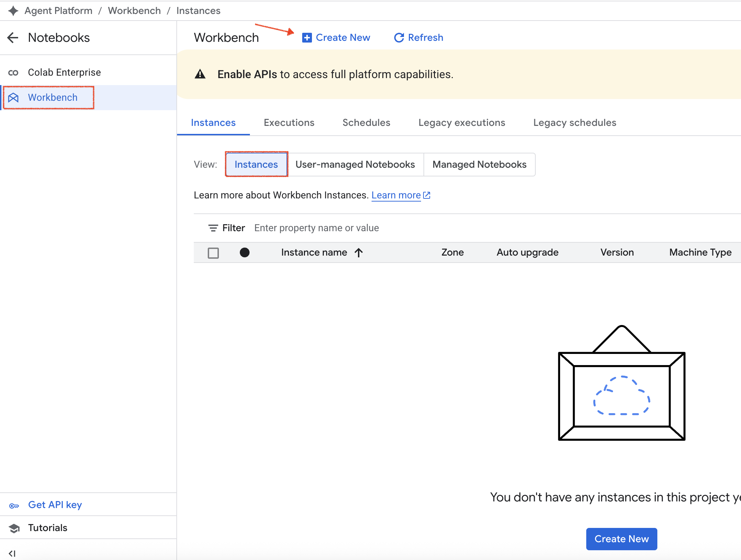Click the Auto upgrade column header
The width and height of the screenshot is (741, 560).
point(527,252)
